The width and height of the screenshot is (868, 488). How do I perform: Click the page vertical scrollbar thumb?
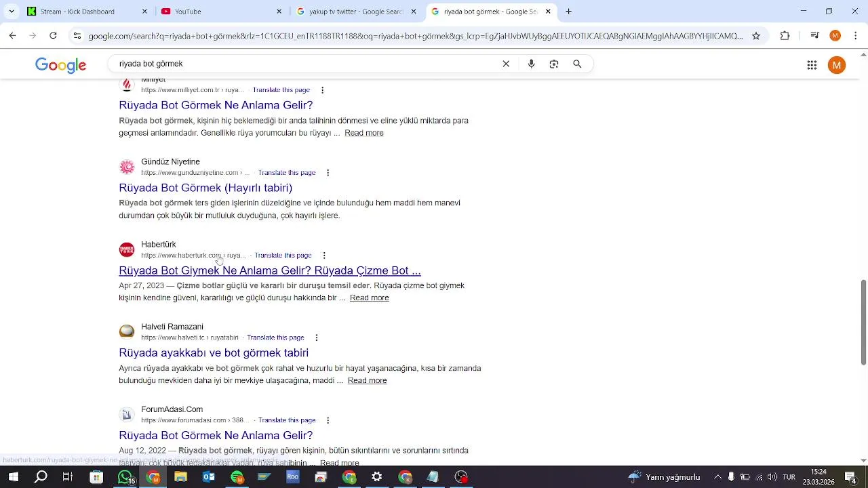[863, 322]
